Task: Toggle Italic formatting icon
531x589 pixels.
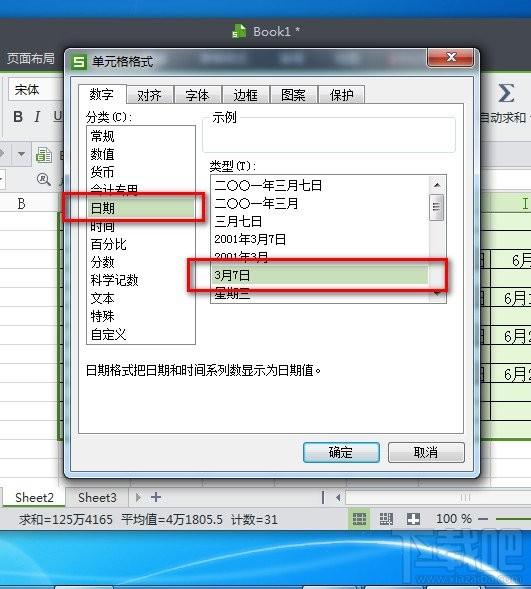Action: tap(37, 116)
